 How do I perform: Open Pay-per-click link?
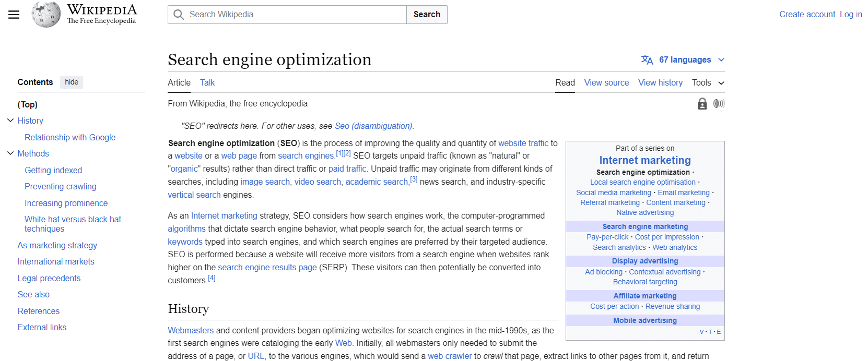tap(607, 237)
